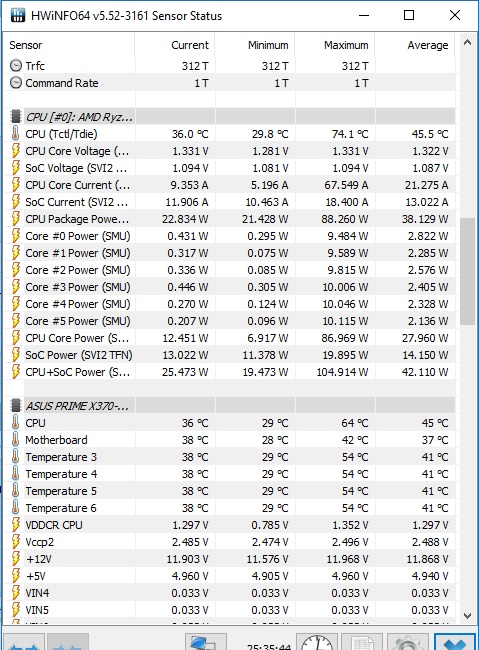Click the thermometer icon beside Motherboard
This screenshot has height=650, width=479.
[x=16, y=440]
